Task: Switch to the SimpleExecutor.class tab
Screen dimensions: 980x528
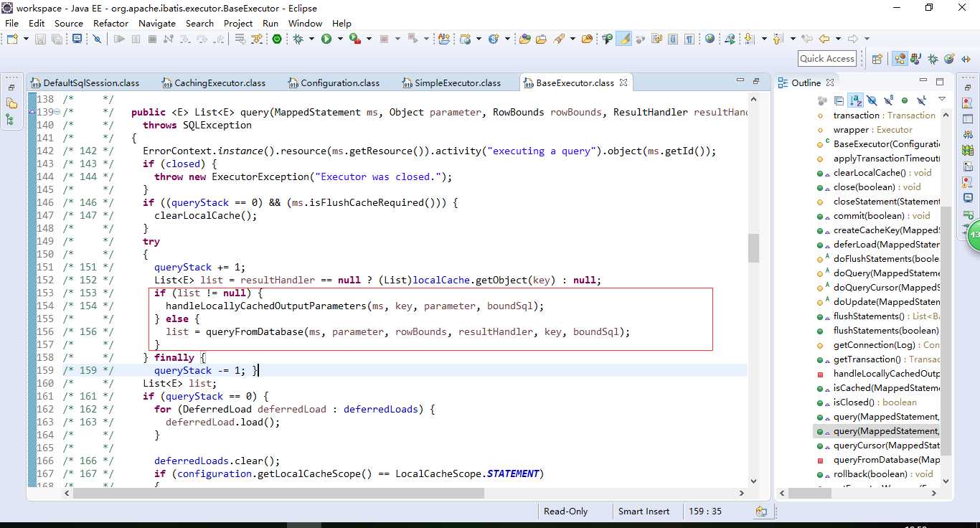Action: pos(451,82)
